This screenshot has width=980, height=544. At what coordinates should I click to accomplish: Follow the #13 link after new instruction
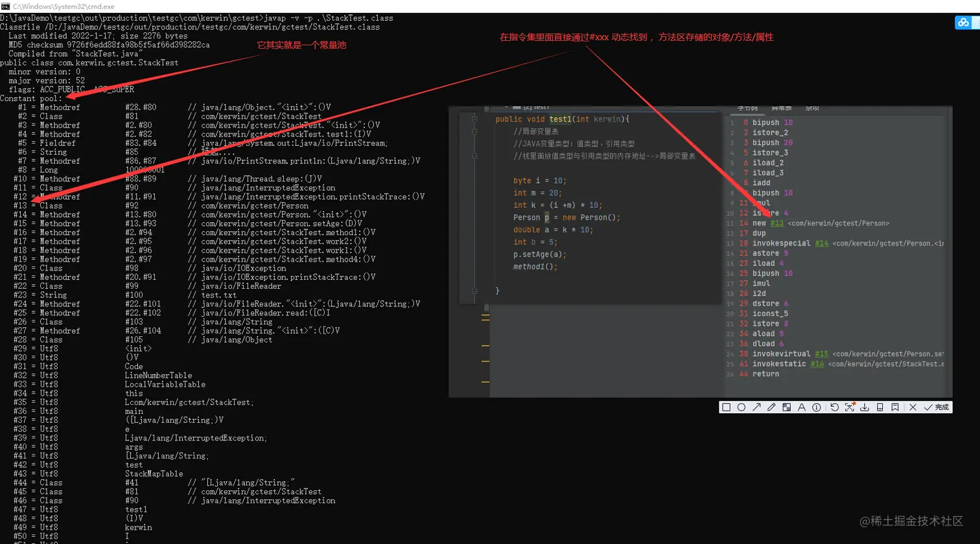[776, 223]
